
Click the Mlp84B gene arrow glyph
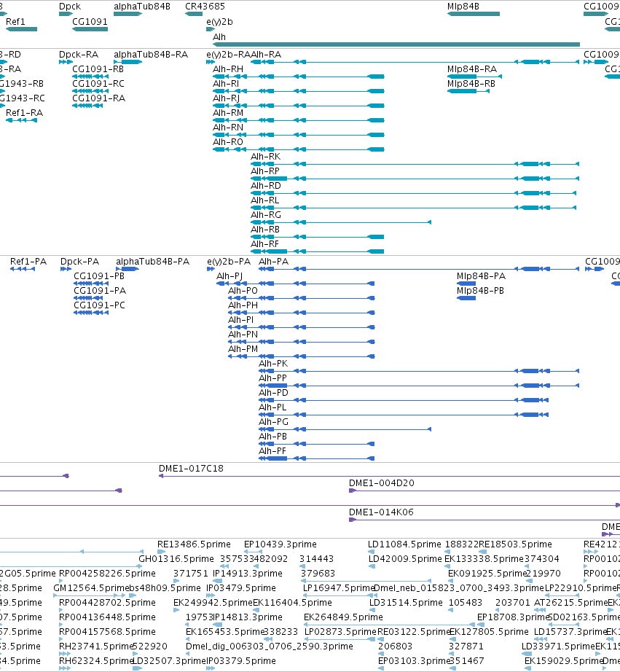click(474, 14)
